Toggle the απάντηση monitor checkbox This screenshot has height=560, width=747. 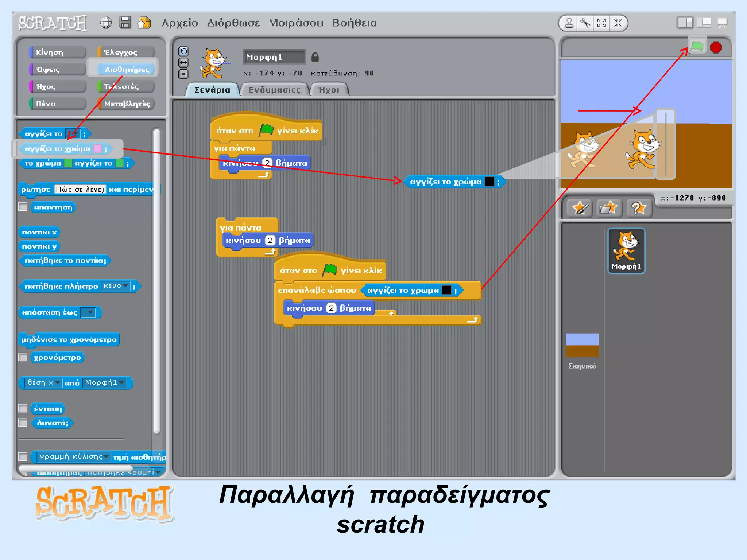(x=23, y=207)
